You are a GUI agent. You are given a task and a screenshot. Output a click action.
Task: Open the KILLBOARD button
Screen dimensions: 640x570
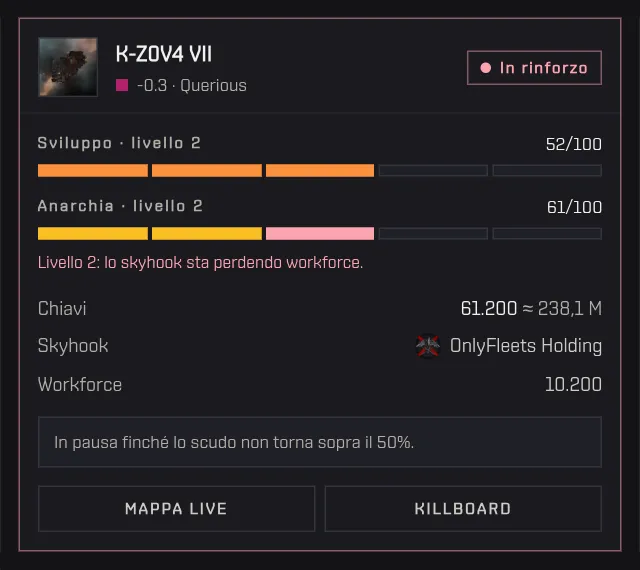[x=463, y=509]
